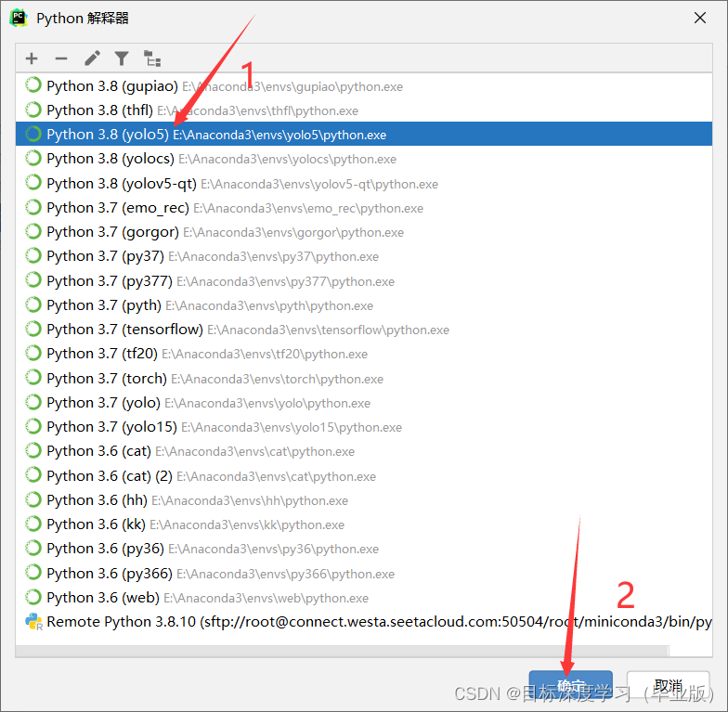Viewport: 728px width, 712px height.
Task: Select Python 3.7 (yolo15) interpreter
Action: click(x=364, y=427)
